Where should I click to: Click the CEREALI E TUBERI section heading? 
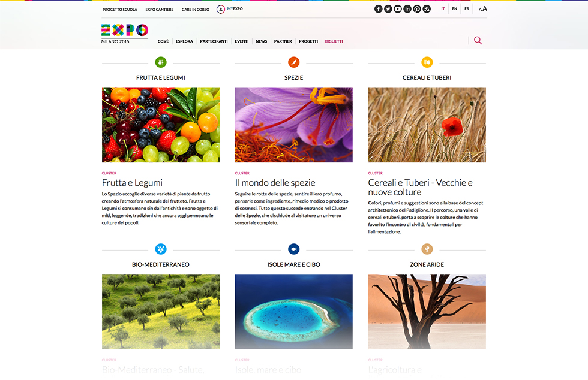pyautogui.click(x=427, y=77)
